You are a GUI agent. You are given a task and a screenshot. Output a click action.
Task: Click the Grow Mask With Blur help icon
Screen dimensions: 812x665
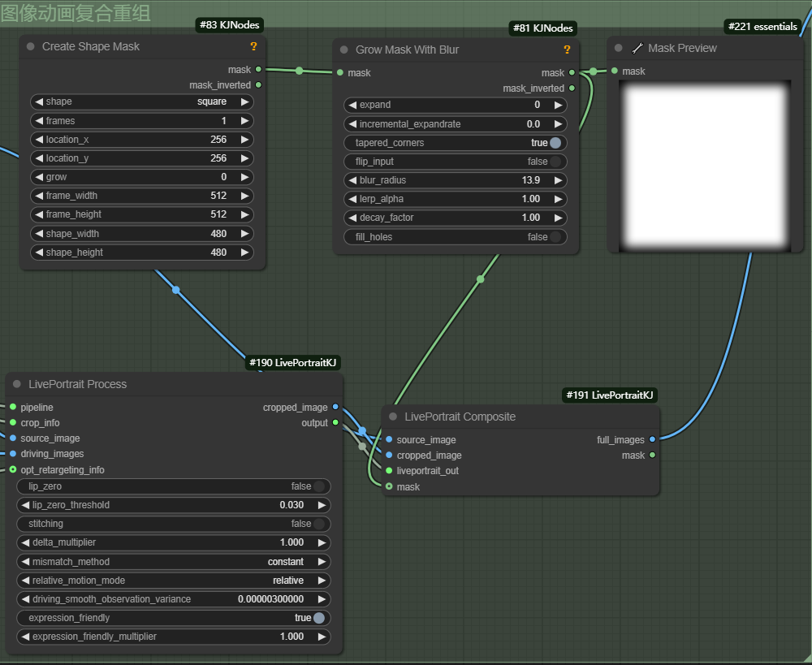tap(567, 50)
